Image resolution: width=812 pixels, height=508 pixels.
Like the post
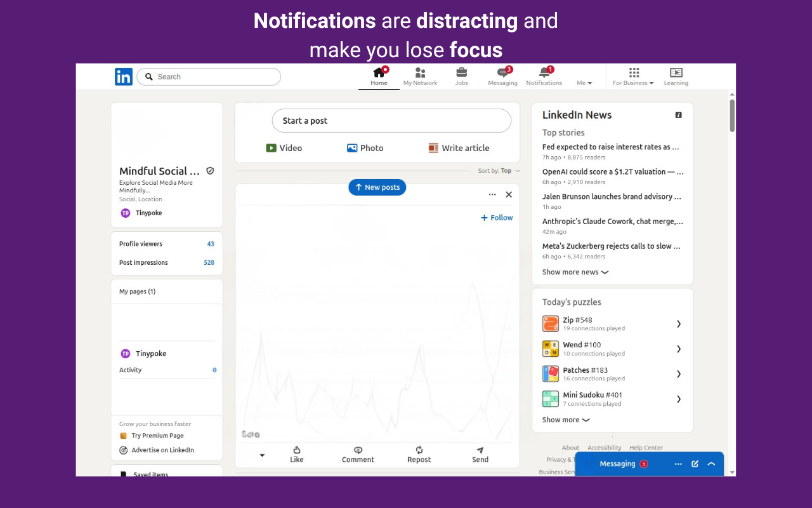[297, 455]
